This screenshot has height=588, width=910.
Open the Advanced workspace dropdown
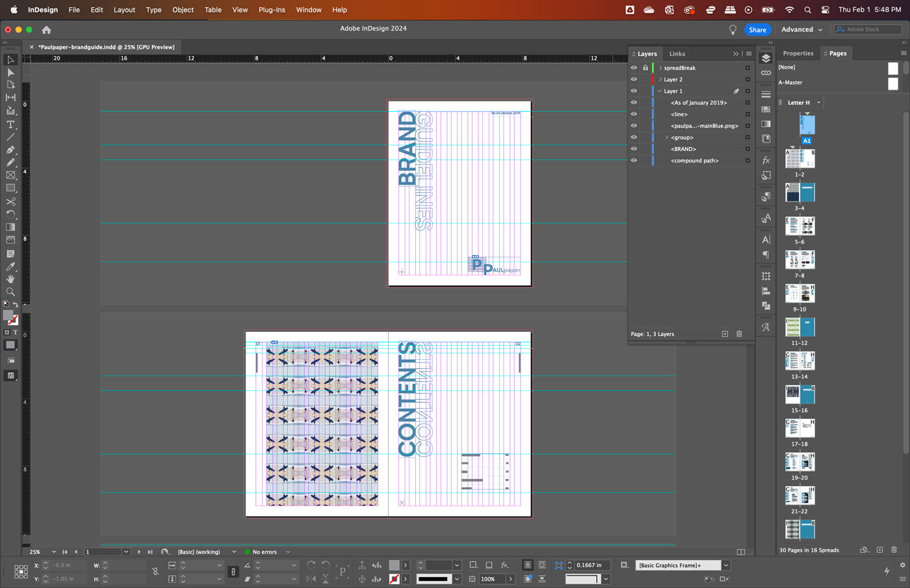coord(802,30)
